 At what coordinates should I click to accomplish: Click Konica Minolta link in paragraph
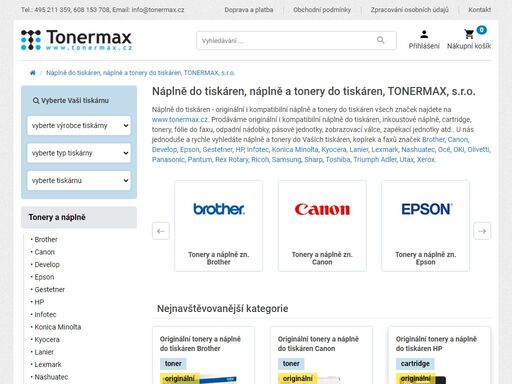295,149
